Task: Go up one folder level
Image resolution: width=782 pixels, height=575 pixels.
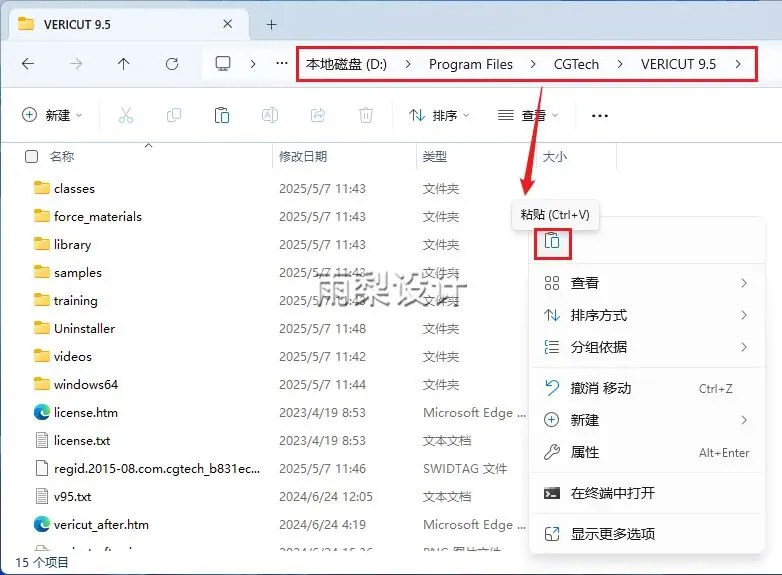Action: point(123,64)
